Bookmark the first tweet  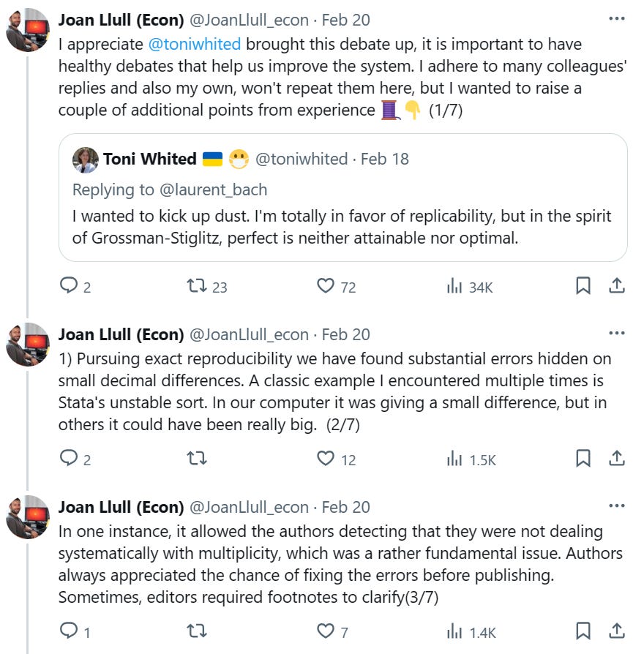click(x=583, y=287)
